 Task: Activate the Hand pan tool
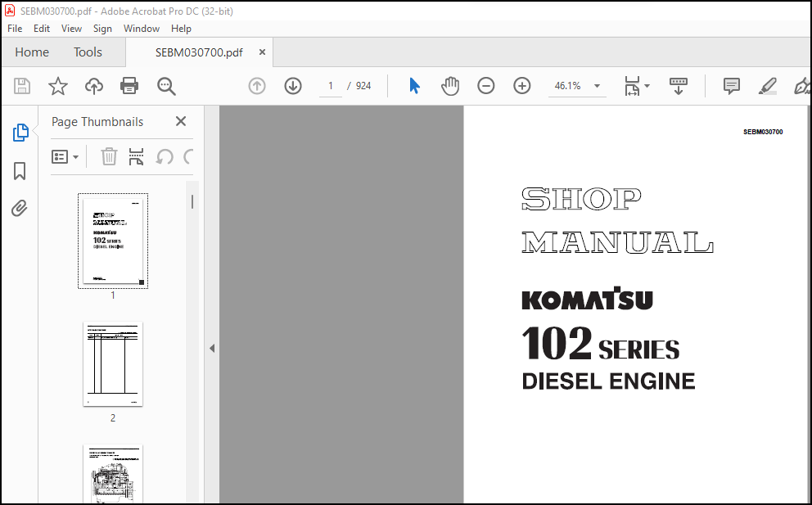click(450, 86)
